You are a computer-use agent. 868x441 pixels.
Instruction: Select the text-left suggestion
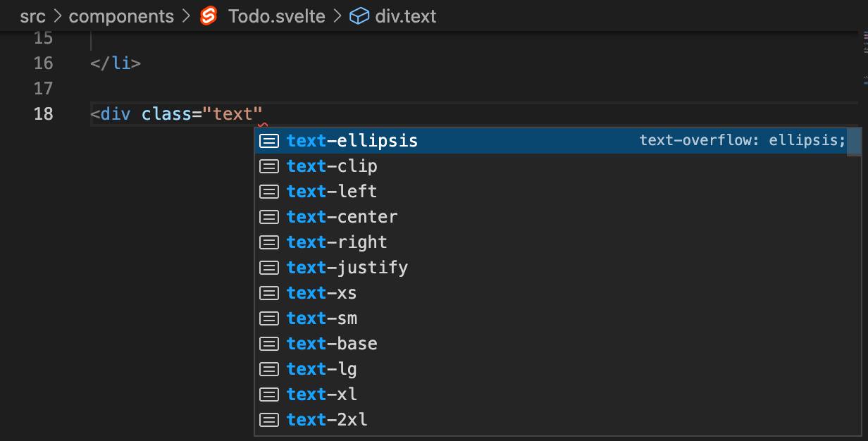pyautogui.click(x=332, y=192)
